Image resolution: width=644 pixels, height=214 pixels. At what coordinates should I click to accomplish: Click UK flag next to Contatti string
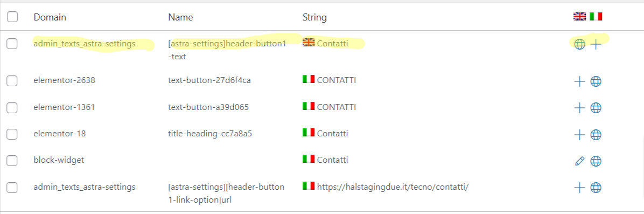pyautogui.click(x=309, y=43)
